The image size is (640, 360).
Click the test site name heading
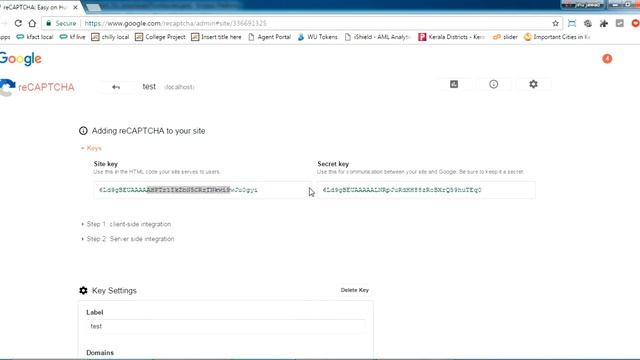tap(149, 87)
